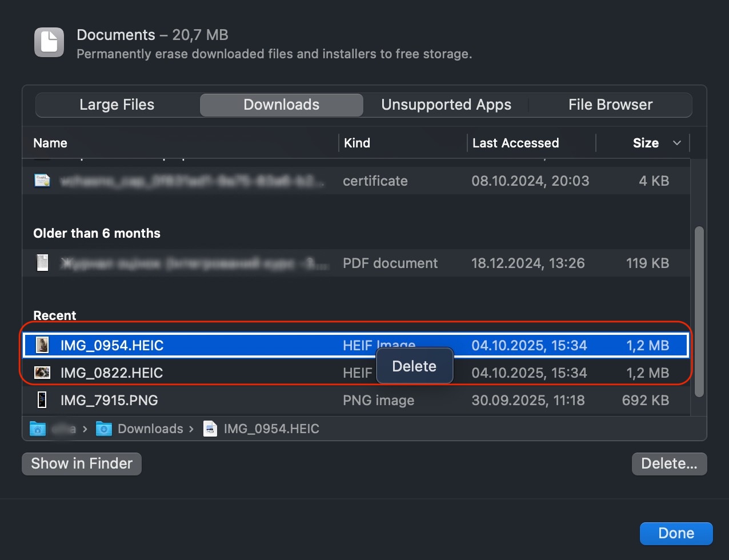Click the certificate file icon in the list
This screenshot has width=729, height=560.
click(42, 181)
